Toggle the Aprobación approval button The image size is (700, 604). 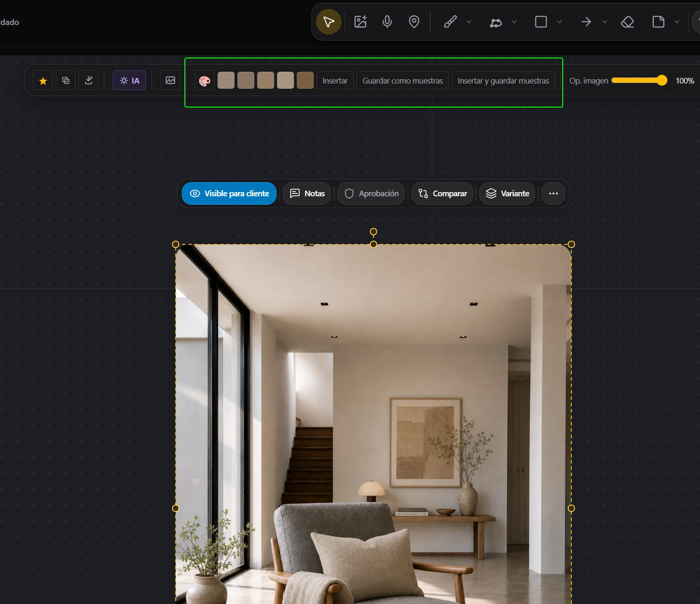click(x=371, y=193)
